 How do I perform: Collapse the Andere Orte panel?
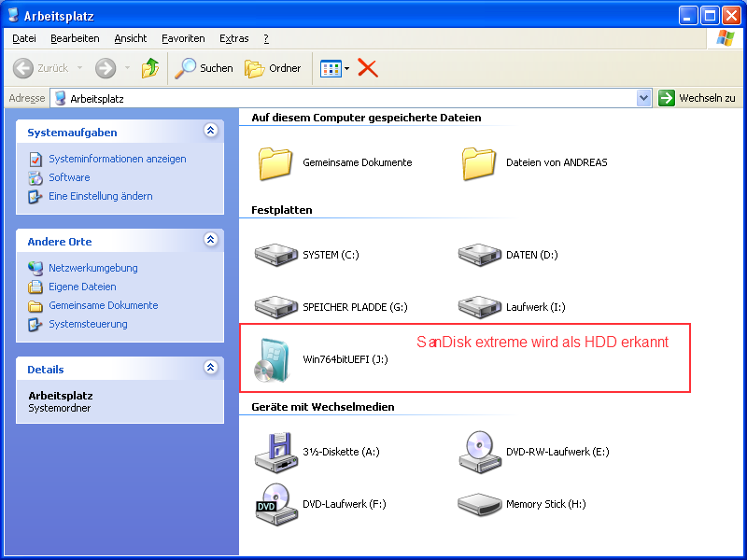211,239
